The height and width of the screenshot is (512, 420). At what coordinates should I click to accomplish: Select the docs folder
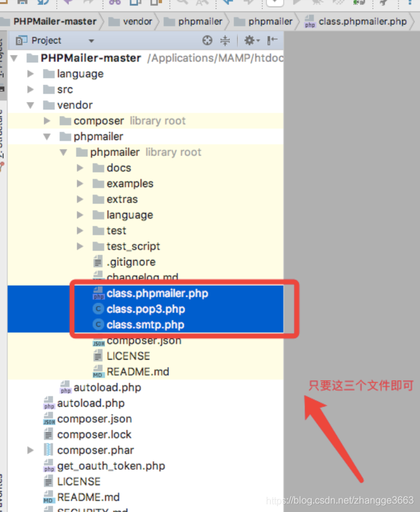(112, 168)
